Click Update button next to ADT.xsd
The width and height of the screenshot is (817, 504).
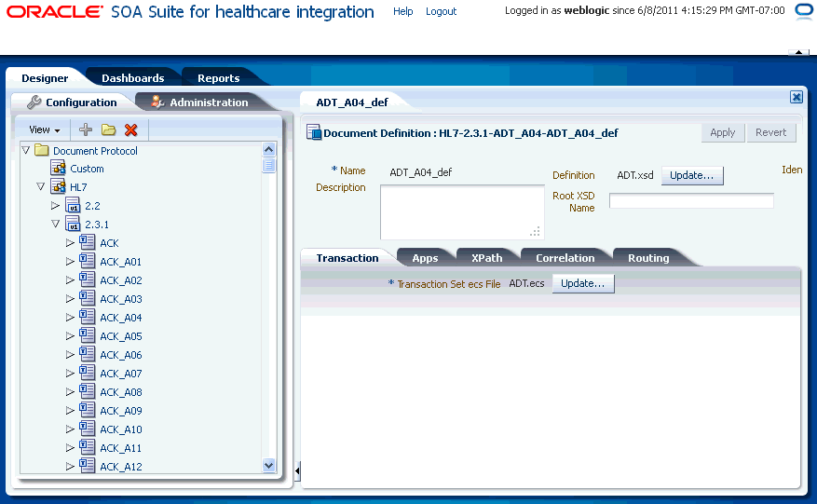[692, 176]
